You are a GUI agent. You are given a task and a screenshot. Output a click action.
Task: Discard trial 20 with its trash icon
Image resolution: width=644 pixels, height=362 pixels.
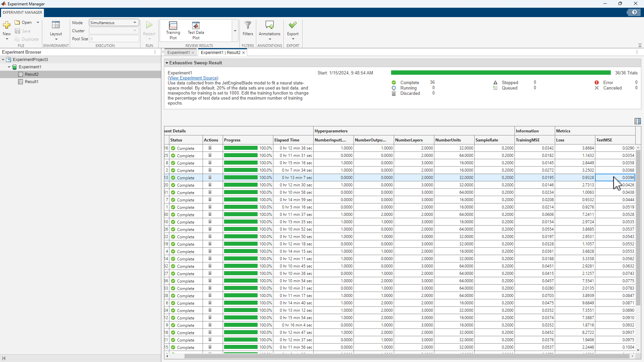(210, 185)
